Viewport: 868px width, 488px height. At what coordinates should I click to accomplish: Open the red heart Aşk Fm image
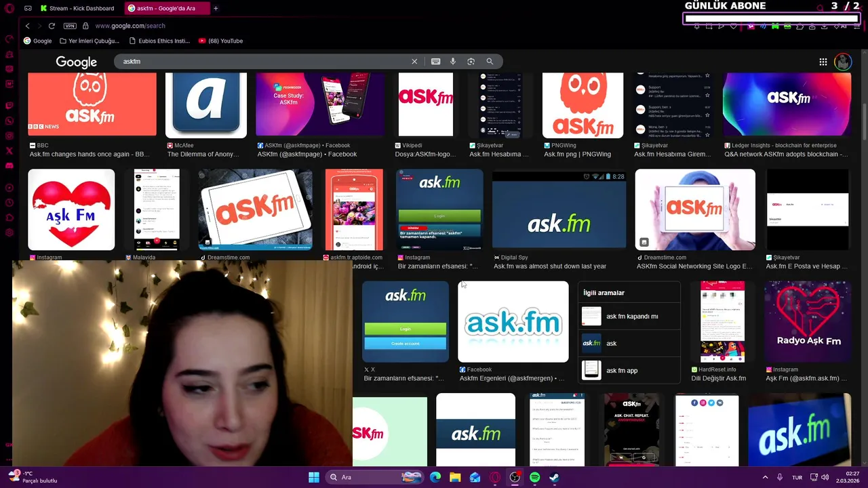[x=71, y=209]
